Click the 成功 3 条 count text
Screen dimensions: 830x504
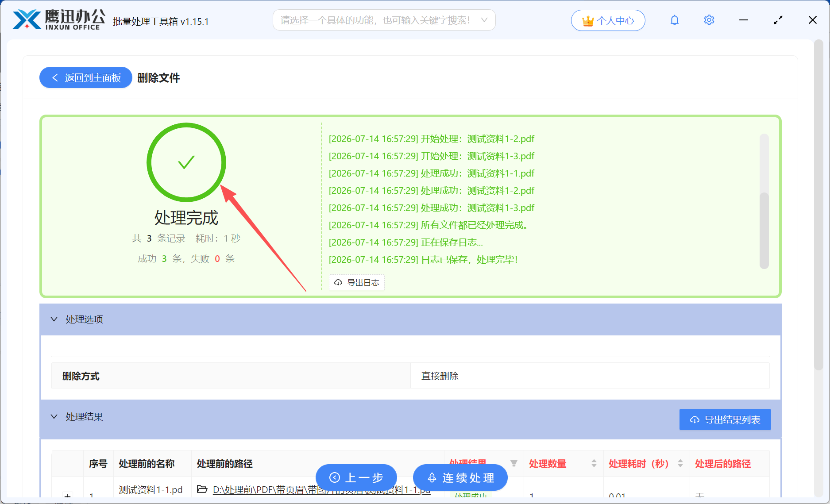tap(159, 258)
